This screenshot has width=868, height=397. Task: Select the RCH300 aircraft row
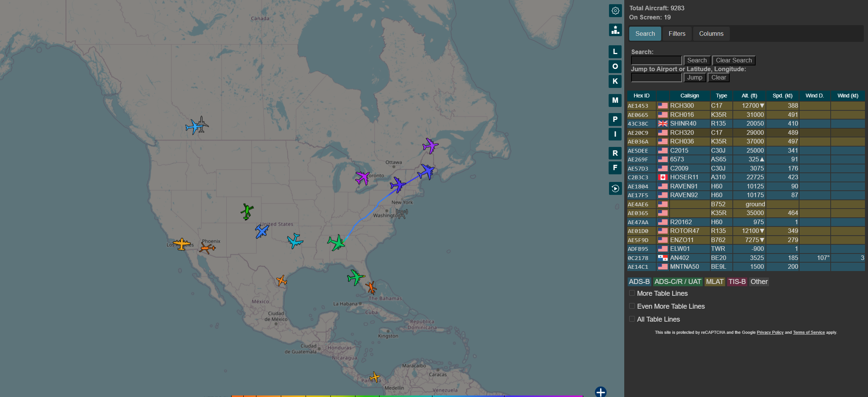click(746, 105)
